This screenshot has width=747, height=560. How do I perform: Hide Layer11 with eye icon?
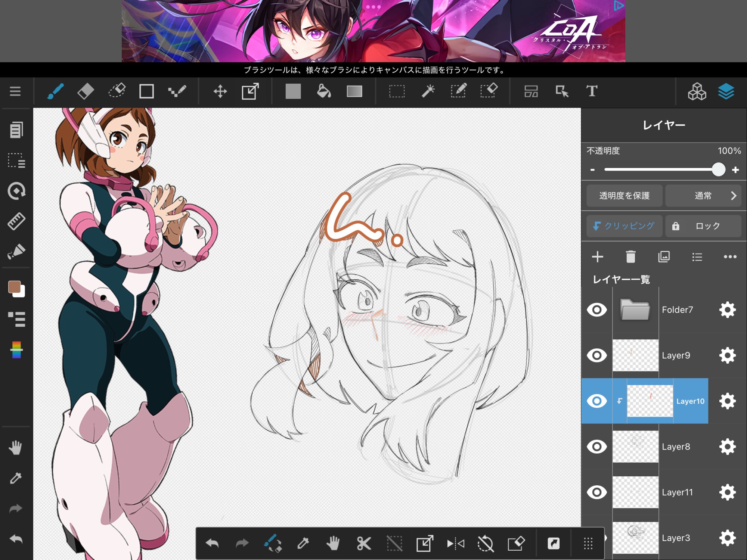tap(596, 492)
